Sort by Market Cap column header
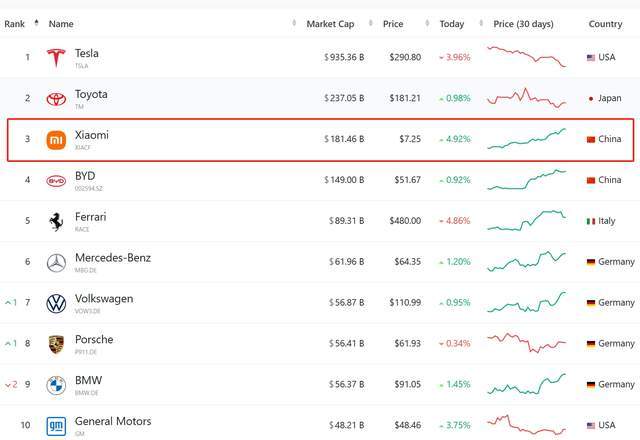640x440 pixels. coord(330,24)
